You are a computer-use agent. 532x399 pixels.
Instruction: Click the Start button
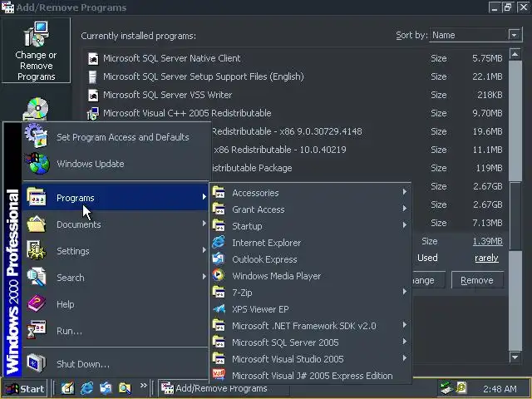point(25,388)
